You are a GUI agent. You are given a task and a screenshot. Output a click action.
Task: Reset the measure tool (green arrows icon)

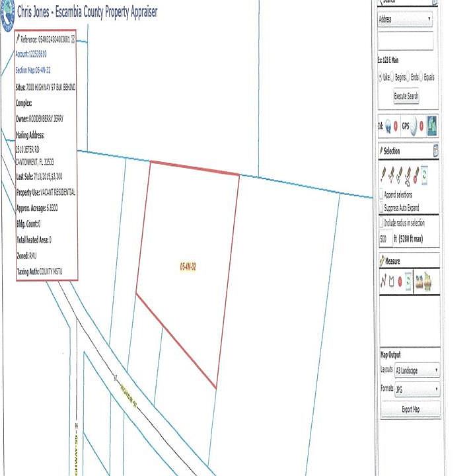pos(408,281)
